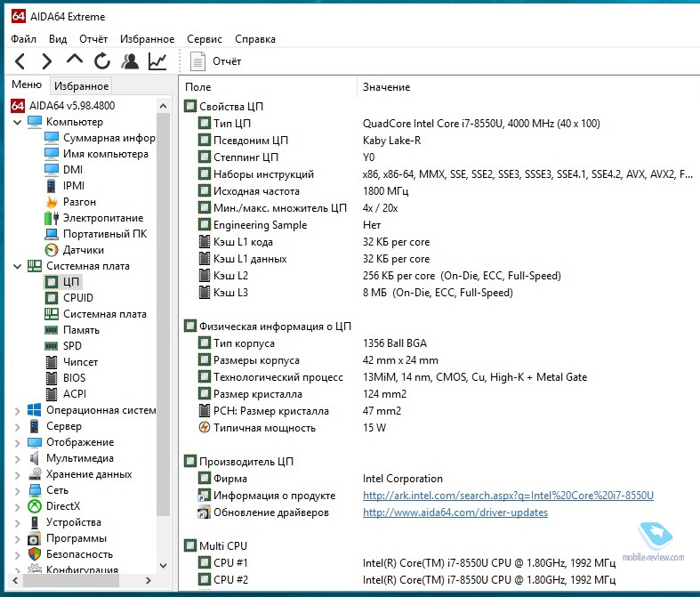Open the aida64.com driver-updates link
The image size is (700, 597).
[x=455, y=512]
